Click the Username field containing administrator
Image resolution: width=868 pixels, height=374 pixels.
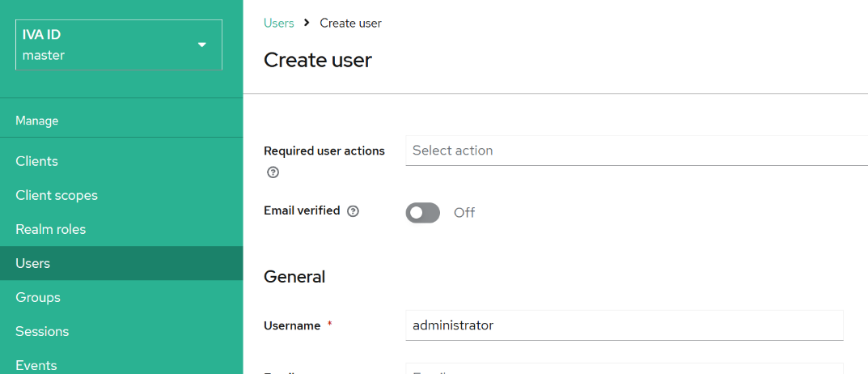point(624,325)
